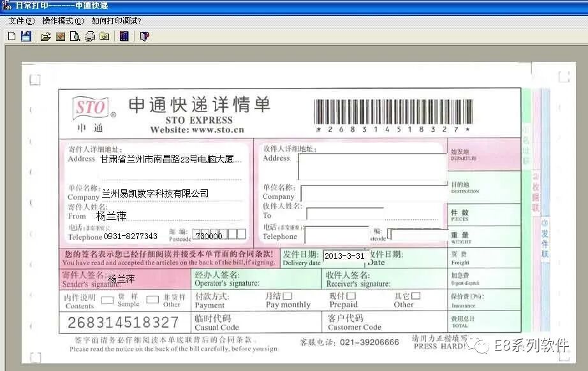Click the Website: www.sto.cn text
Viewport: 588px width, 371px height.
coord(197,129)
